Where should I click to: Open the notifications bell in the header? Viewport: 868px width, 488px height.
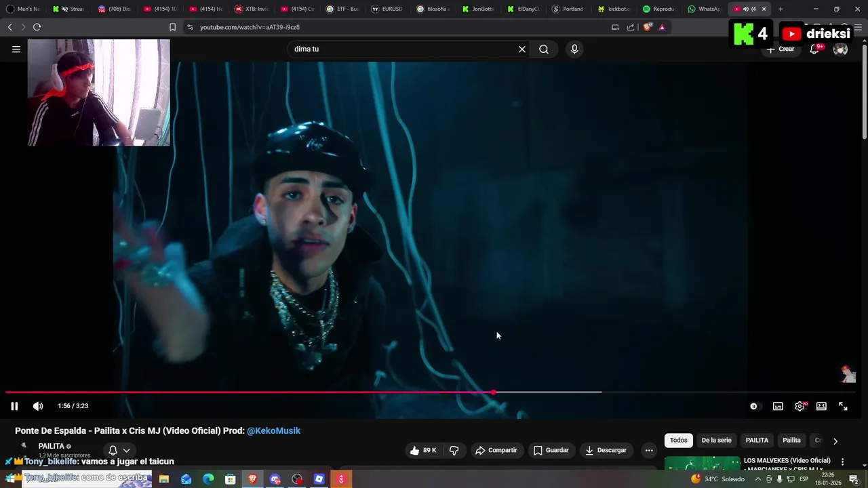click(814, 49)
